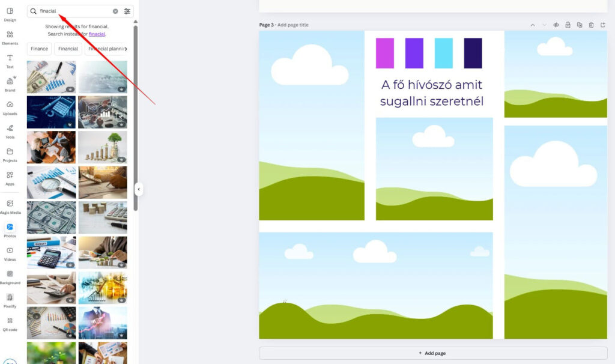Open the Magic Media app
This screenshot has height=364, width=615.
[10, 206]
